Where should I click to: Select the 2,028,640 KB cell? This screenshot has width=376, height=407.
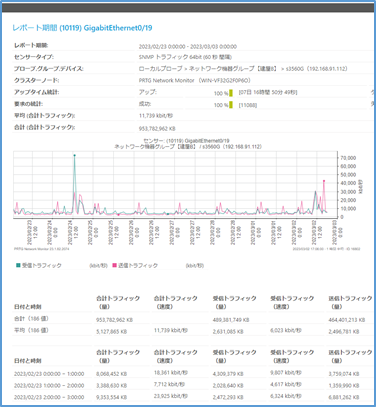(228, 386)
